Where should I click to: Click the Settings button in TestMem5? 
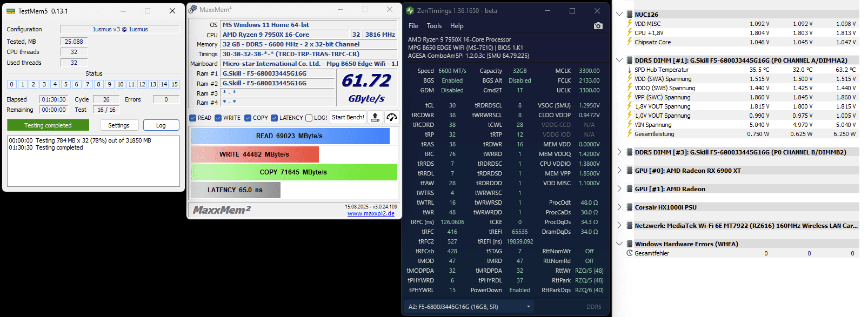click(119, 125)
